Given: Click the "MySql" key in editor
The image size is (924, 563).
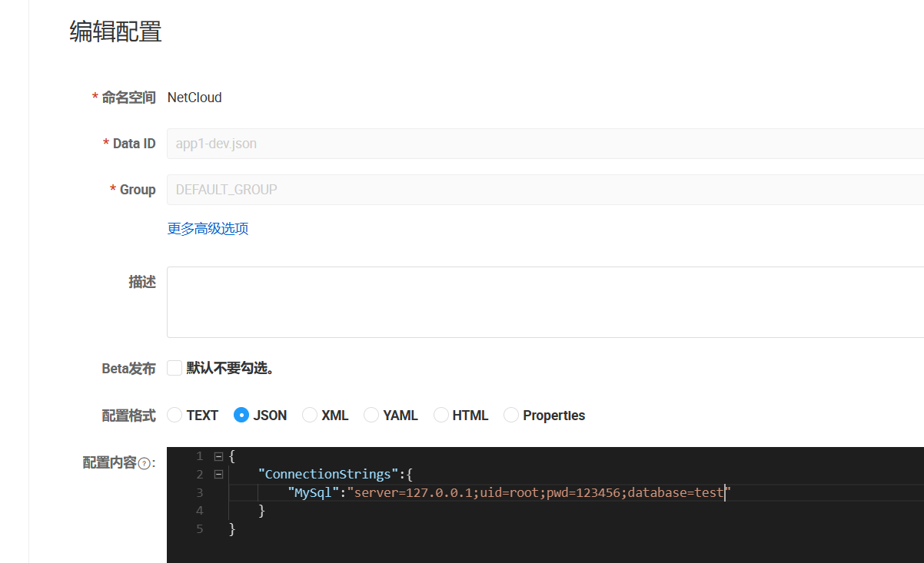Looking at the screenshot, I should tap(314, 492).
